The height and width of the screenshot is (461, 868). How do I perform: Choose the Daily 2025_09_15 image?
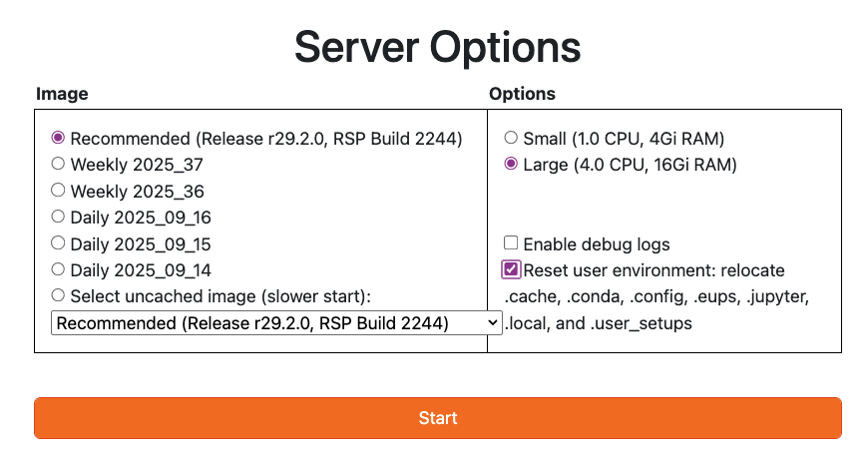click(x=58, y=242)
